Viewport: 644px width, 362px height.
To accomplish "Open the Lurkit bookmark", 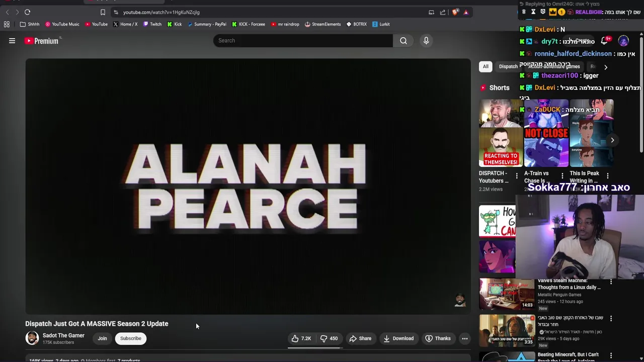I will (x=381, y=24).
